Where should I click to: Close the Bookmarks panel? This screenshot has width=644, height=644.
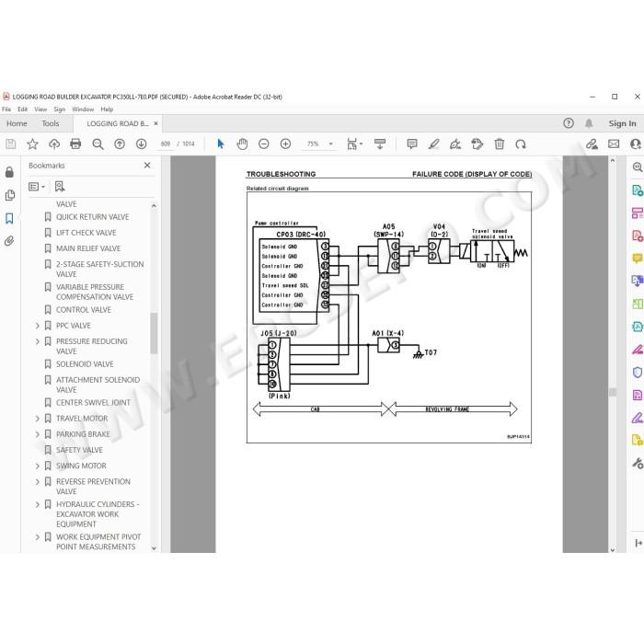click(x=147, y=165)
